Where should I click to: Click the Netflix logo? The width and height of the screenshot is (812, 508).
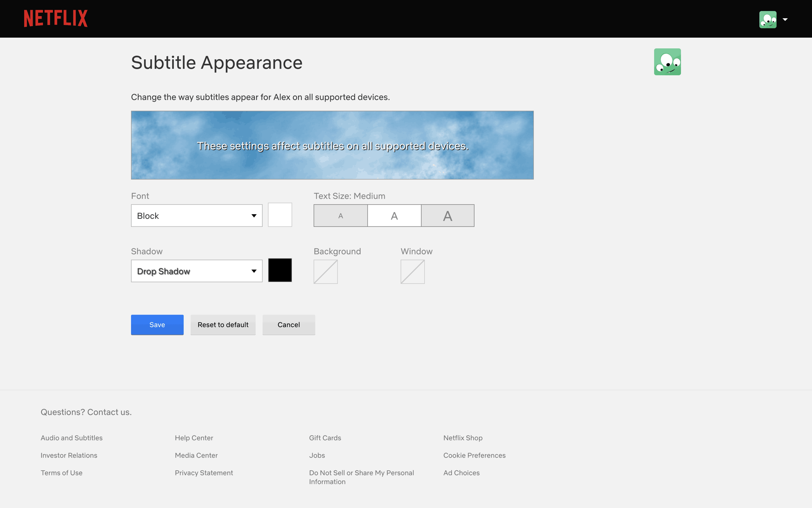[55, 19]
